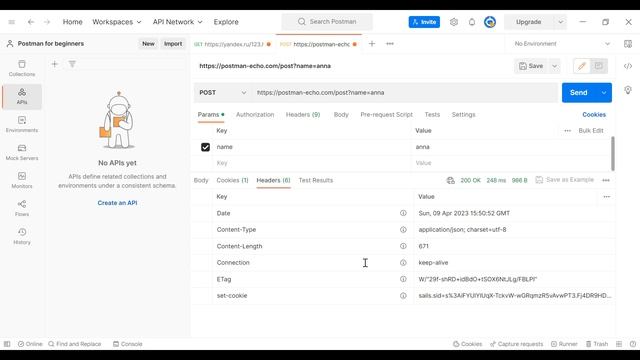Open History in the sidebar
Image resolution: width=640 pixels, height=360 pixels.
(22, 236)
